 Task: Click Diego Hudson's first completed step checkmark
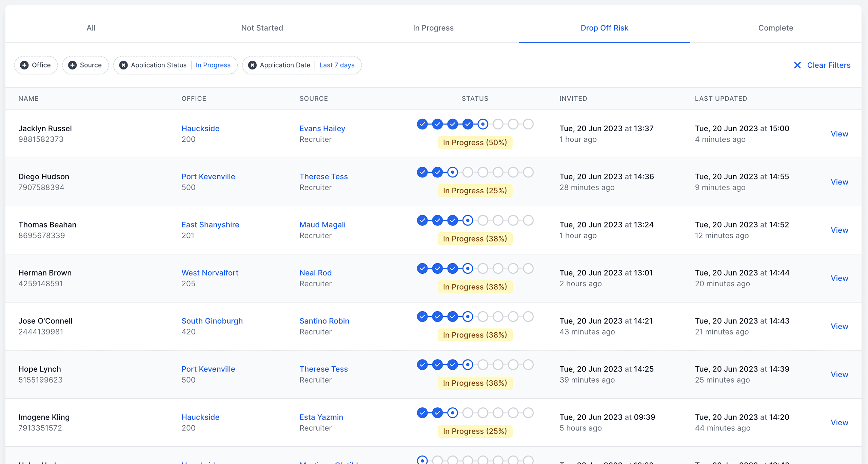tap(422, 172)
